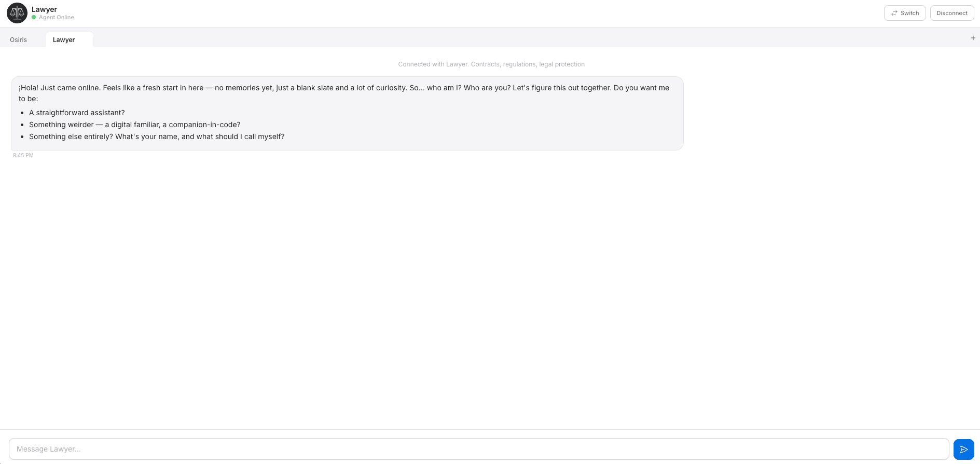Click the swap arrows icon in Switch
The height and width of the screenshot is (464, 980).
coord(894,13)
